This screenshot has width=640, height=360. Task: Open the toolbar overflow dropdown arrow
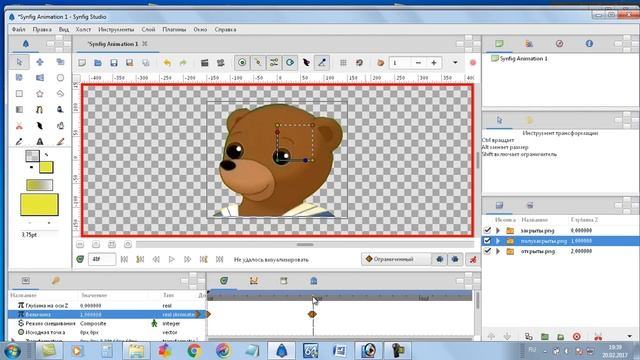[x=455, y=63]
